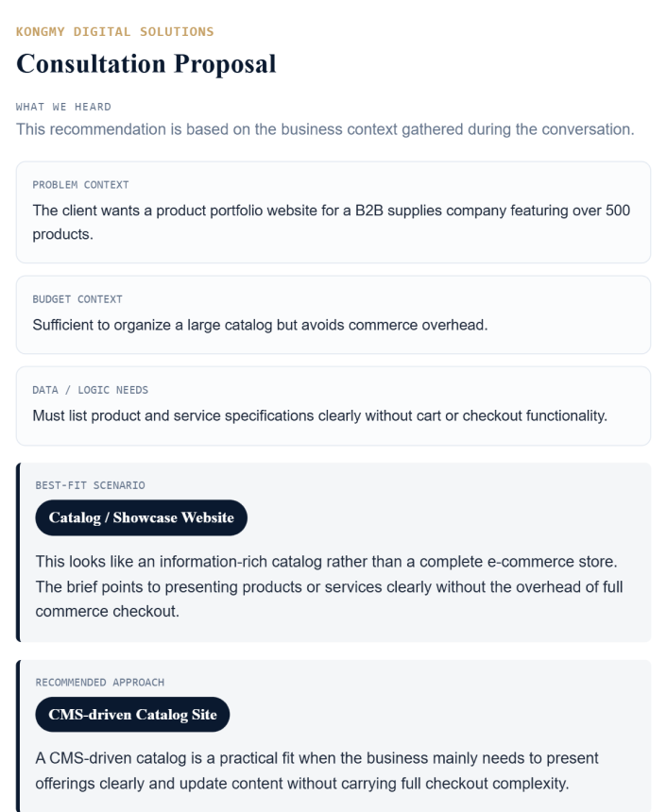Click the dark accent bar beside Recommended Approach
The width and height of the screenshot is (667, 812).
[18, 736]
